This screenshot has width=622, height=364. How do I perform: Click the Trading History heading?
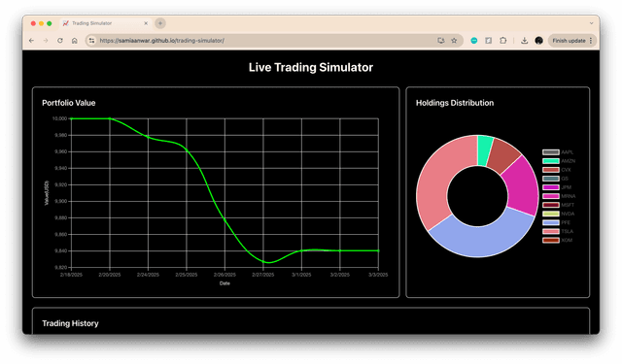[x=70, y=323]
